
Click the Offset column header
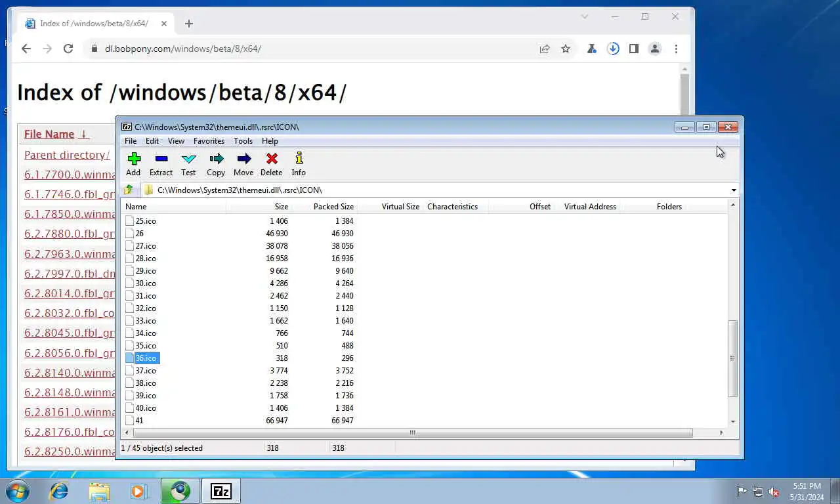tap(521, 207)
